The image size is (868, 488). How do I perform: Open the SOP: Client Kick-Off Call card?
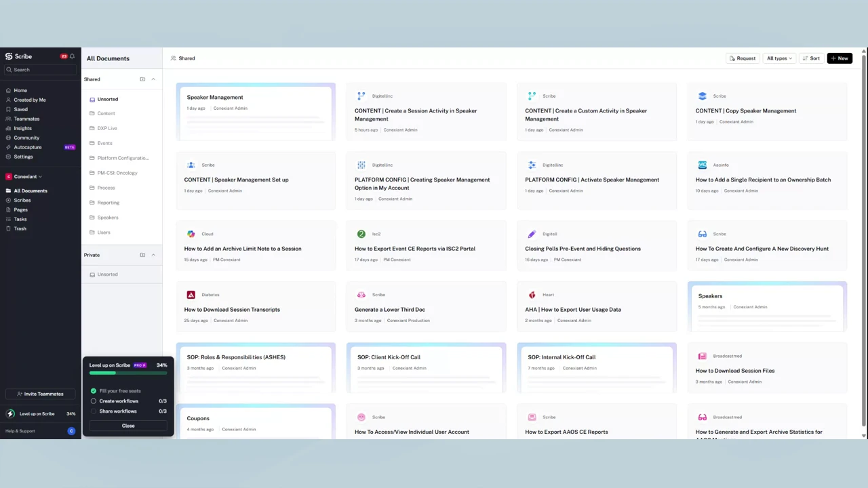pyautogui.click(x=426, y=368)
